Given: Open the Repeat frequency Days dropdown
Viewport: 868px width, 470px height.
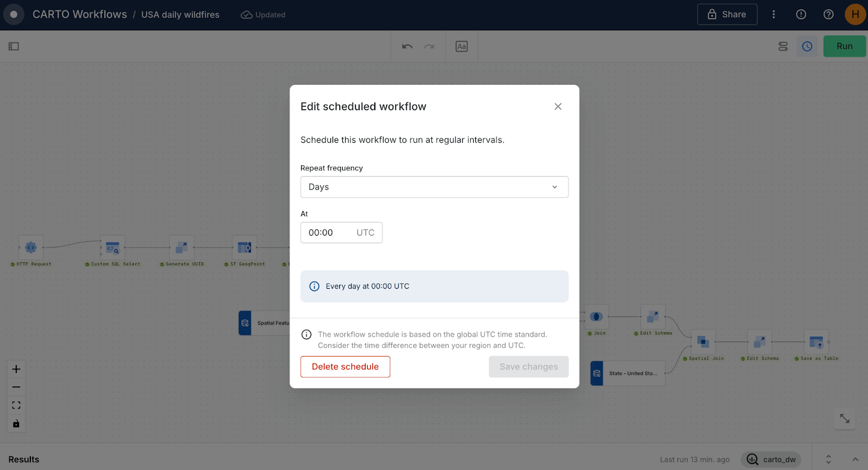Looking at the screenshot, I should pos(434,187).
